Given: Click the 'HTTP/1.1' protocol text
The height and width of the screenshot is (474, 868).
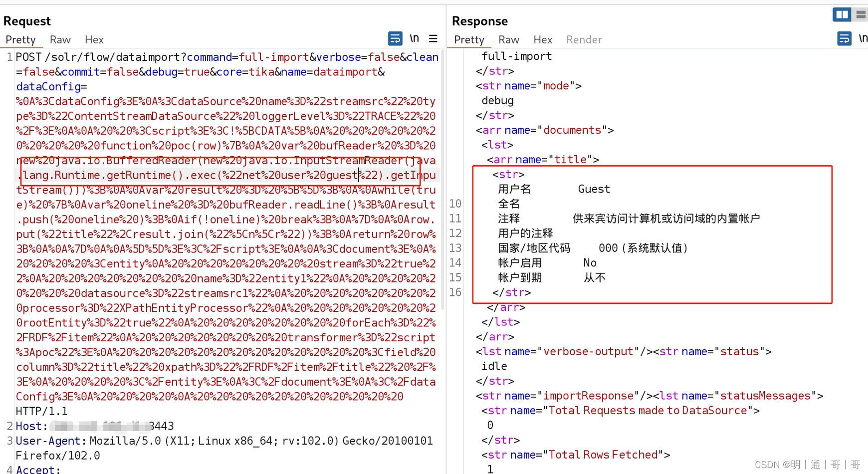Looking at the screenshot, I should coord(42,411).
